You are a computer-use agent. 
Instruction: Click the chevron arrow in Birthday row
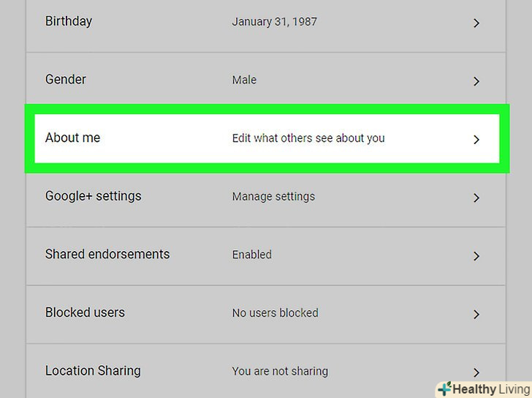coord(476,23)
